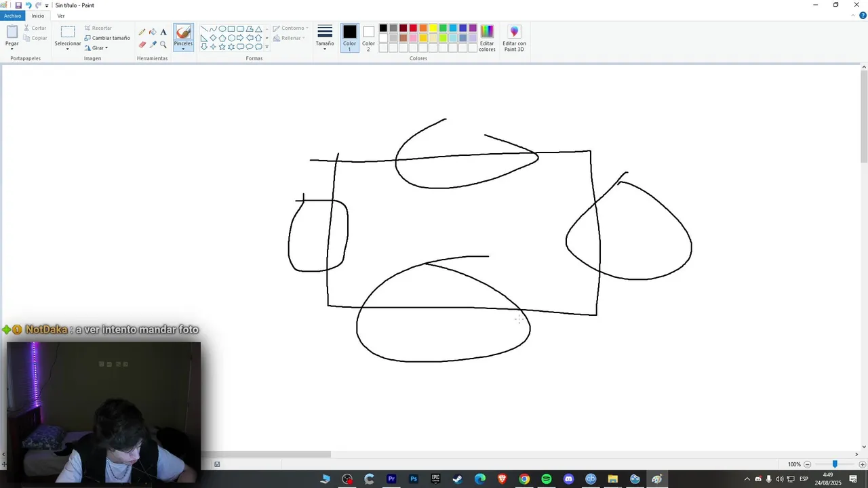Click the vertical scrollbar thumb
Image resolution: width=868 pixels, height=488 pixels.
(864, 118)
